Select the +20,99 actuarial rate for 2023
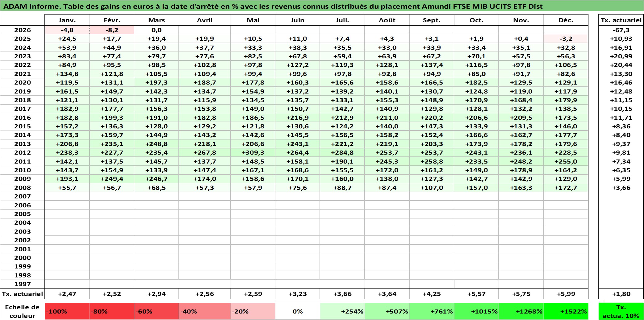This screenshot has height=320, width=644. coord(621,56)
